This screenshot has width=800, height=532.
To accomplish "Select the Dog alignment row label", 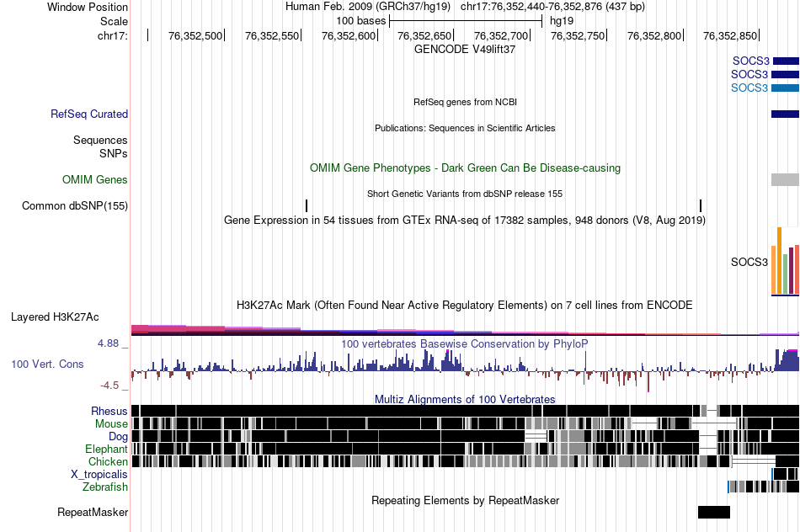I will (118, 437).
